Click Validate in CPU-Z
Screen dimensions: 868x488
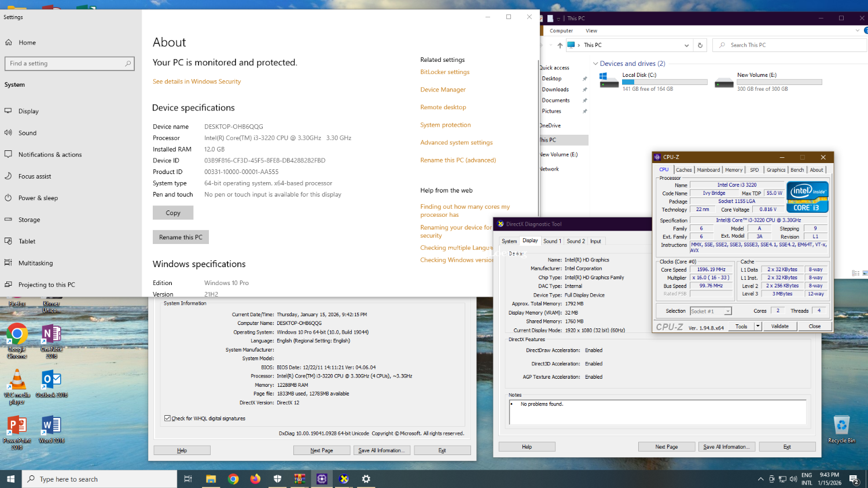779,326
